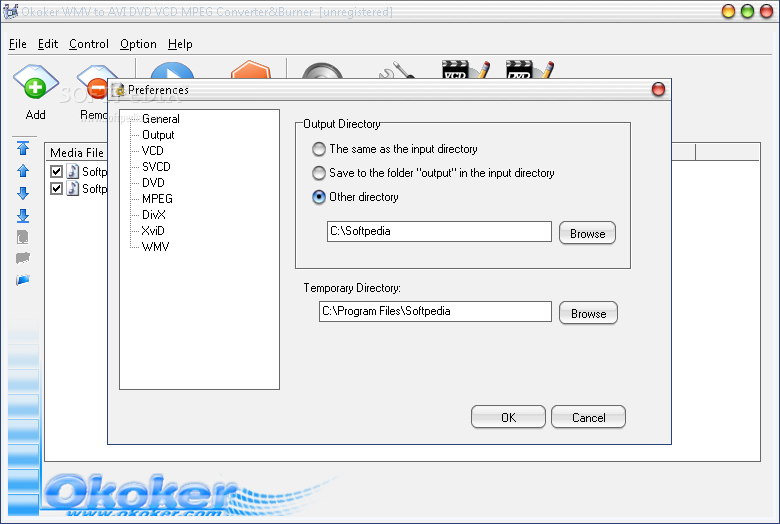Open the File menu

17,44
